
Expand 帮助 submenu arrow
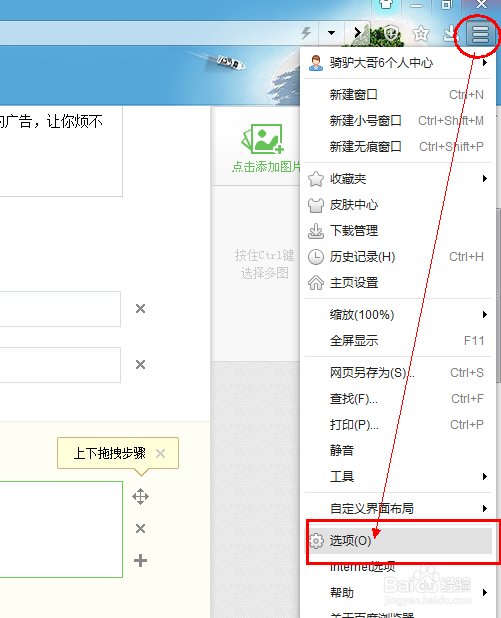pyautogui.click(x=484, y=592)
